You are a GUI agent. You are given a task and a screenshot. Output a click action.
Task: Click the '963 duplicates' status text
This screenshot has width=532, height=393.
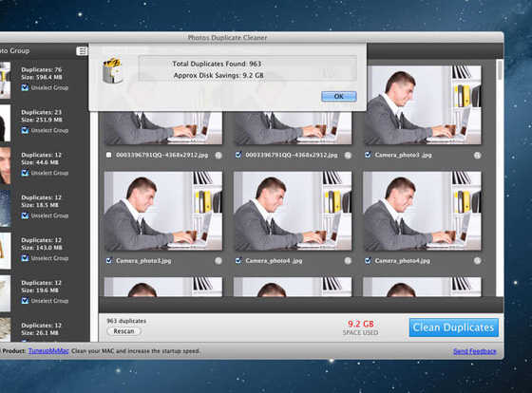coord(126,321)
